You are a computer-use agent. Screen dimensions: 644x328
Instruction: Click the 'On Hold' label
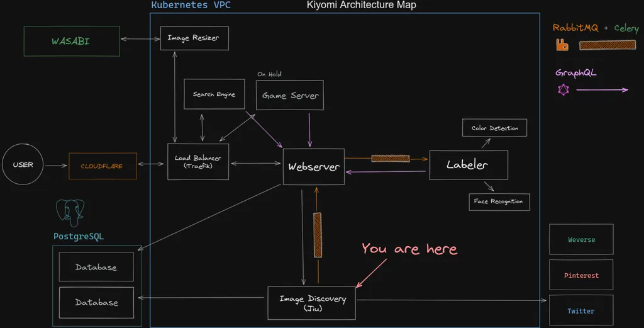coord(269,74)
